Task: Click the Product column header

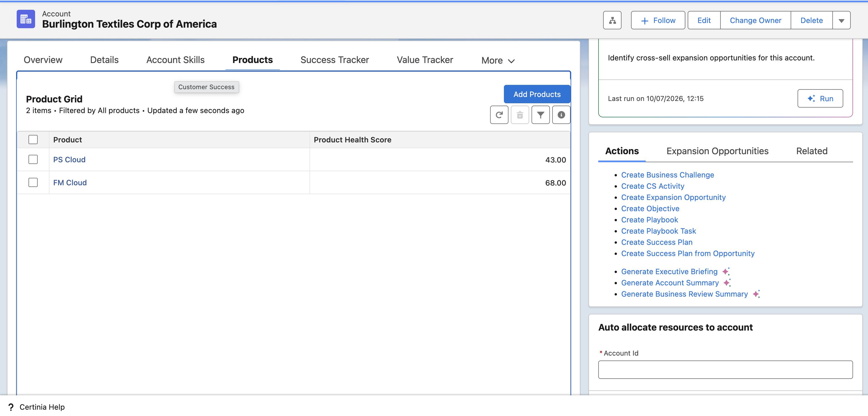Action: coord(179,140)
